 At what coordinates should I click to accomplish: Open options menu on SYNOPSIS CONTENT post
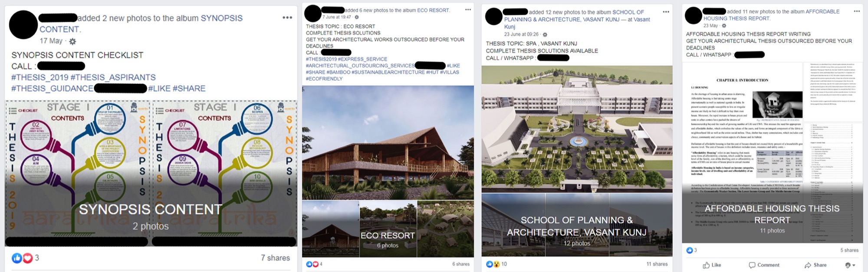tap(287, 18)
